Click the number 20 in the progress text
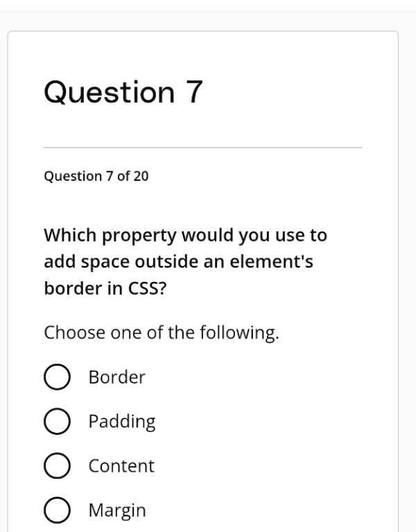The width and height of the screenshot is (416, 532). tap(141, 176)
